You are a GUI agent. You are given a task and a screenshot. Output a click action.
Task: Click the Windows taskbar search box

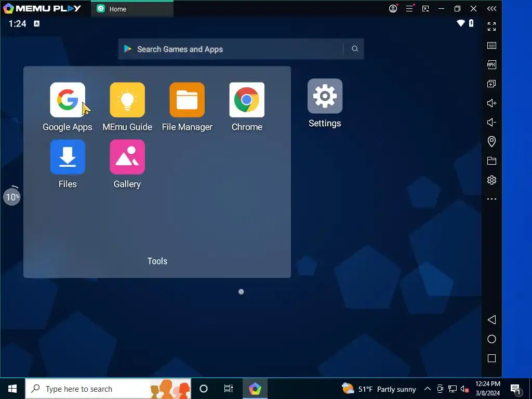pyautogui.click(x=108, y=389)
